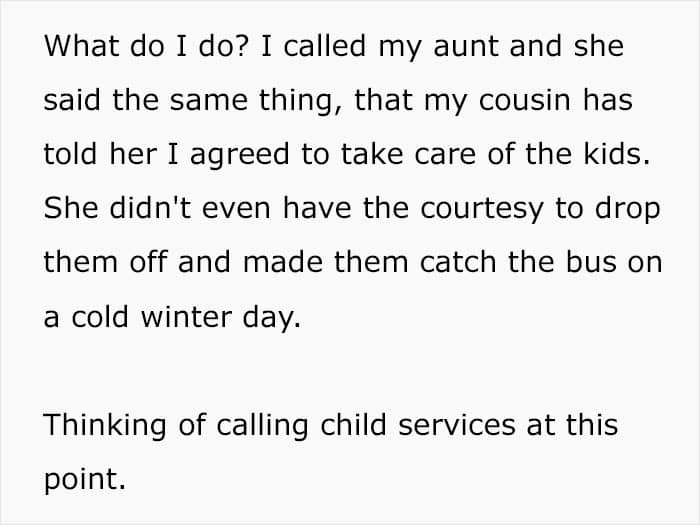Click the word "agreed" in third line
Viewport: 700px width, 525px height.
[240, 155]
